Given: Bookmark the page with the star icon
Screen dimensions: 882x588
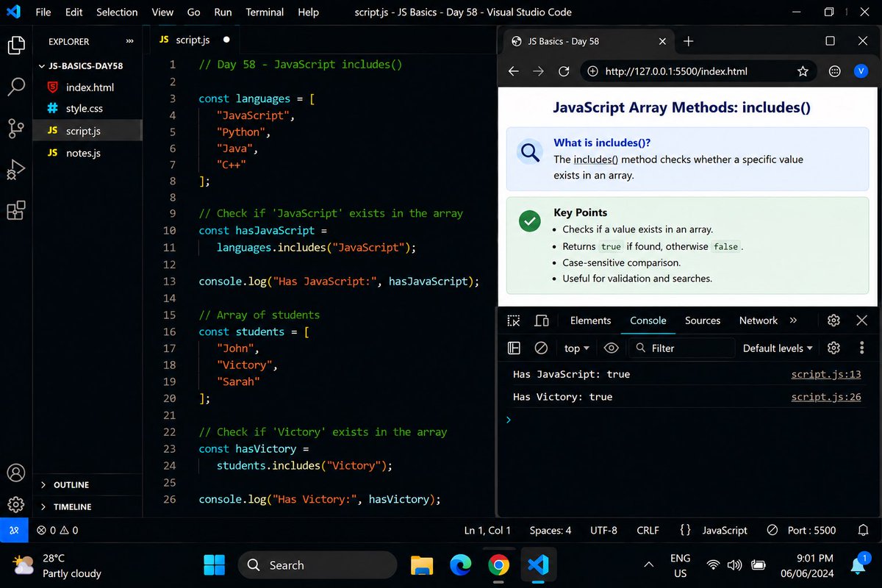Looking at the screenshot, I should coord(803,71).
